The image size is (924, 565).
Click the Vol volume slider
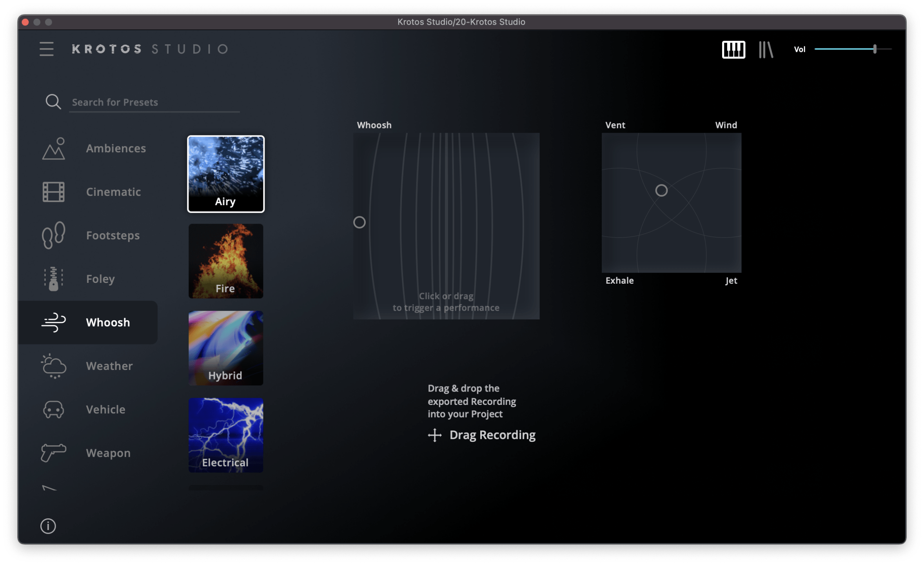tap(853, 49)
